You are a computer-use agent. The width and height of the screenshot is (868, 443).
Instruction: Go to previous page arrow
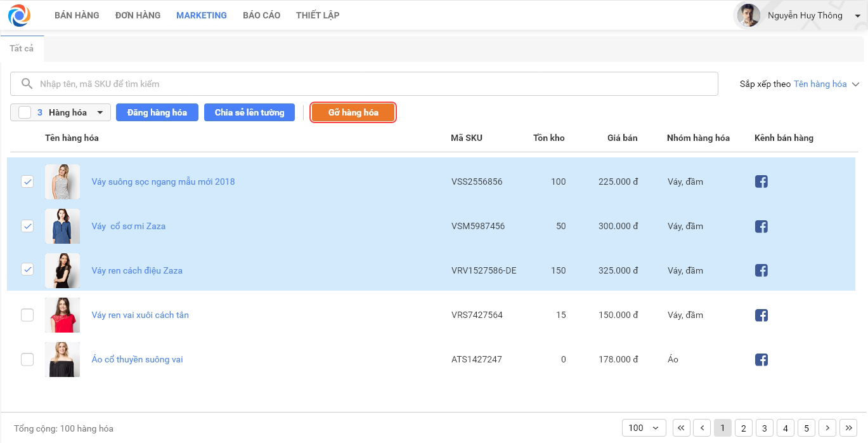click(x=702, y=428)
